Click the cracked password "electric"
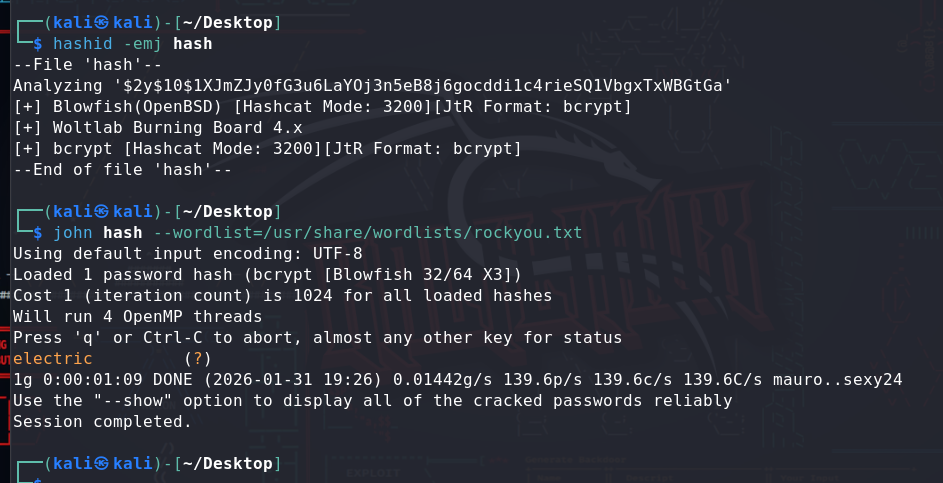The image size is (943, 483). pyautogui.click(x=52, y=359)
